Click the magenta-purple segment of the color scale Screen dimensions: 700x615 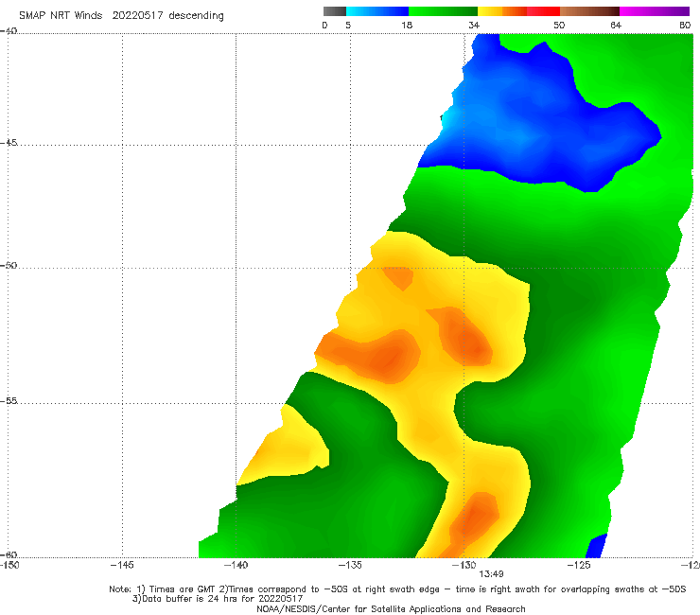[655, 11]
